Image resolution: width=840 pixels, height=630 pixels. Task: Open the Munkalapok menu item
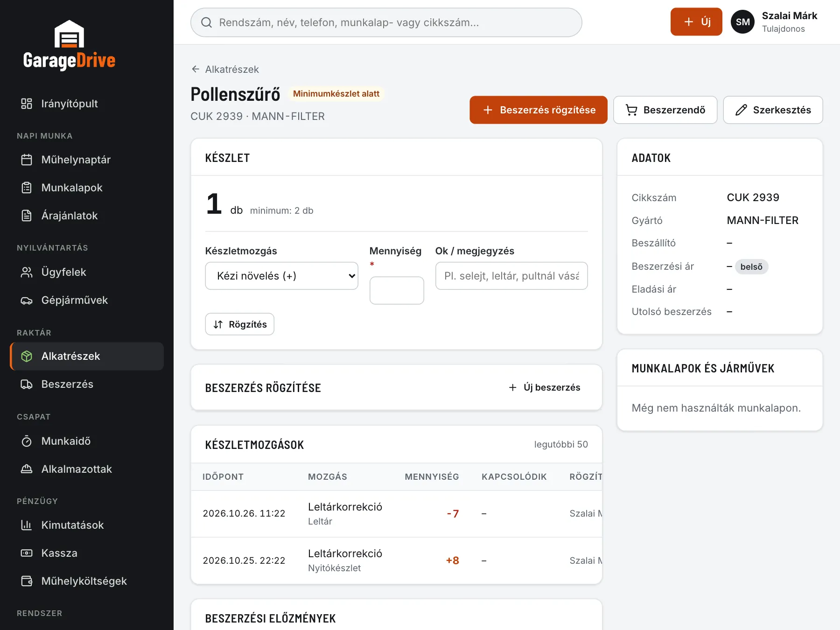87,188
